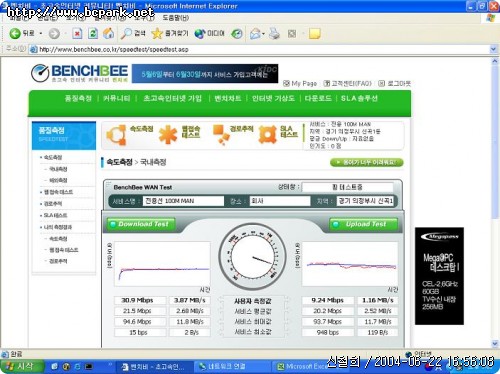
Task: Open the 초고속인터넷 가입 navigation tab
Action: click(172, 98)
